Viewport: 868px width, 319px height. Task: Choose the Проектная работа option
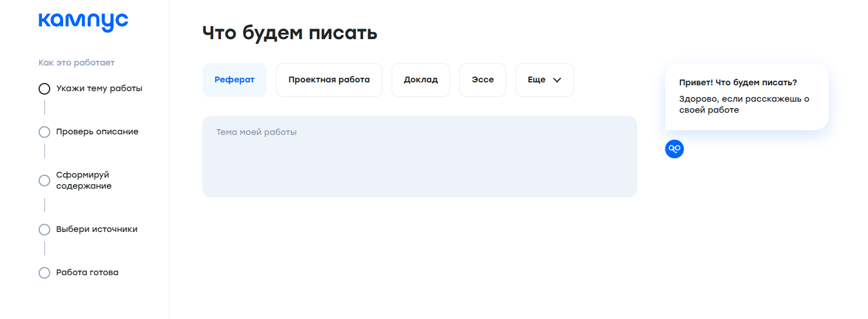[329, 80]
